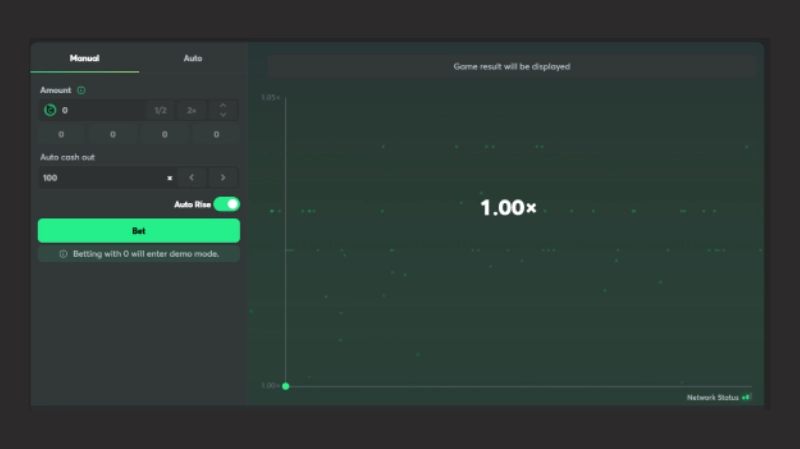The height and width of the screenshot is (449, 800).
Task: Halve the amount with 1/2 button
Action: point(160,110)
